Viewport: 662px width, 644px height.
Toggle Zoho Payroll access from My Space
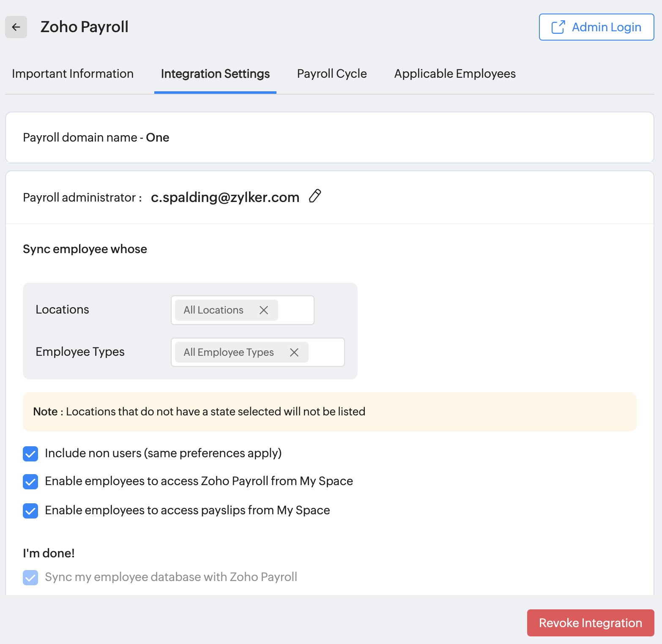(x=30, y=482)
